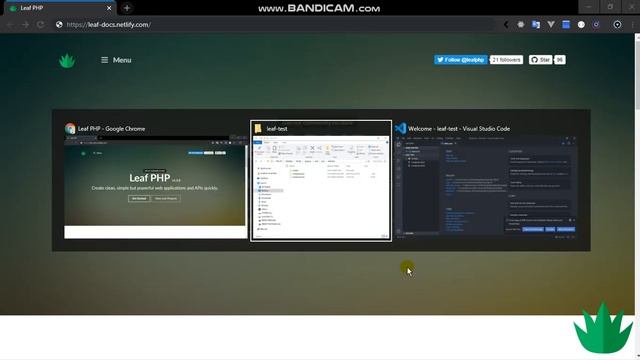Screen dimensions: 640x360
Task: Click the blue square extension icon
Action: [566, 24]
